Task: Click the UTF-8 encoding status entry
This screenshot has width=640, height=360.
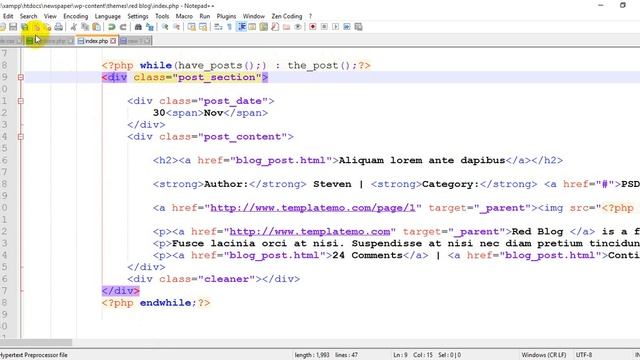Action: pos(584,355)
